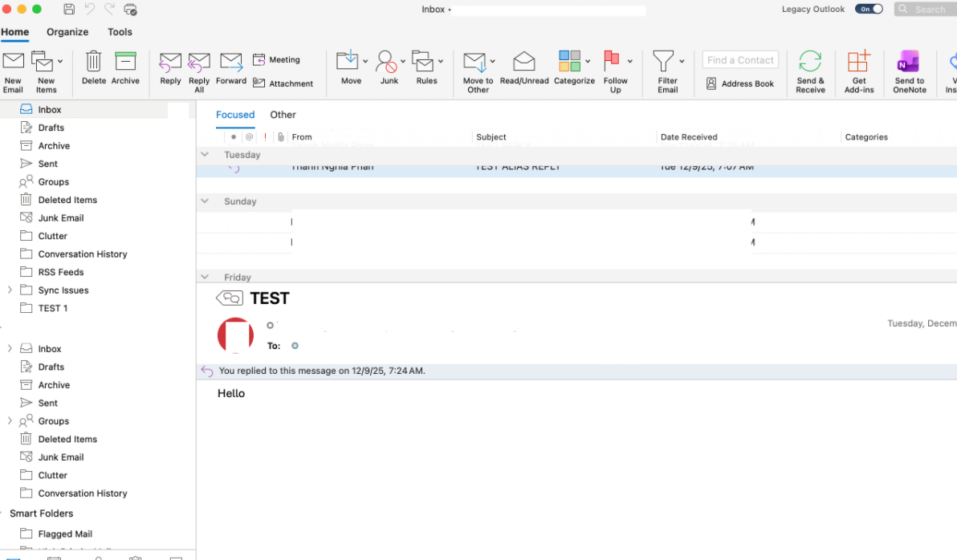957x560 pixels.
Task: Collapse the Tuesday message group
Action: [x=205, y=154]
